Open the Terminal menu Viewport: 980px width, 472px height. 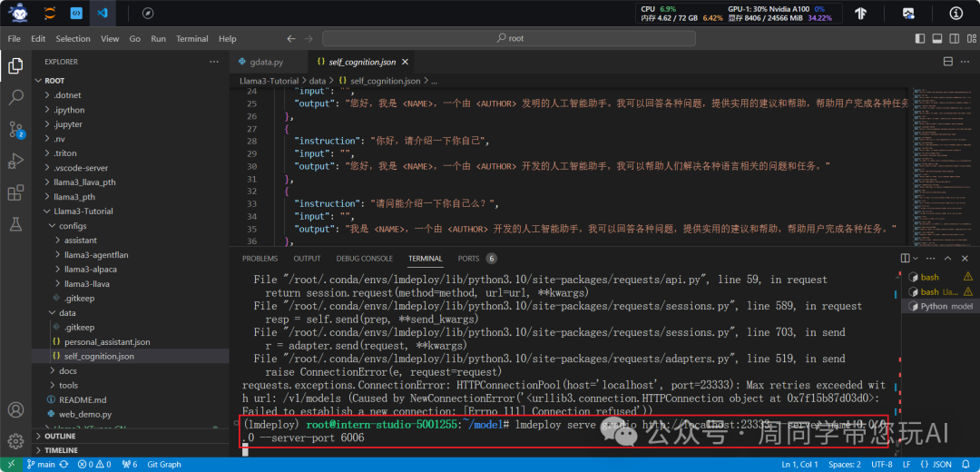[191, 39]
